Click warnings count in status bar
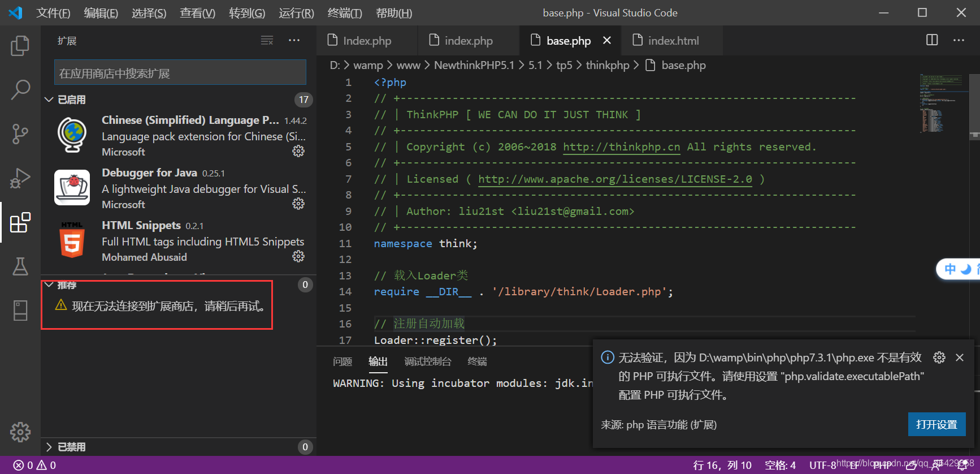This screenshot has width=980, height=474. tap(46, 465)
